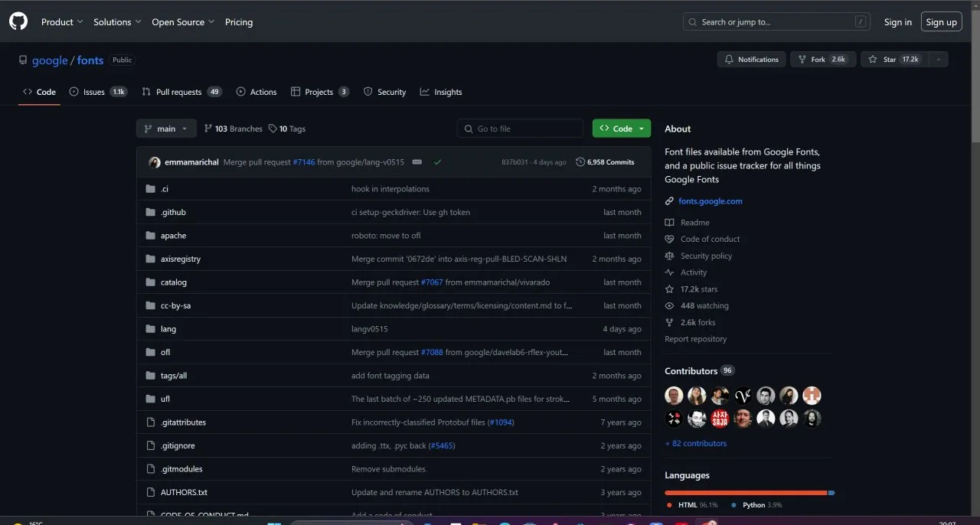Click Report repository link
The image size is (980, 525).
696,339
